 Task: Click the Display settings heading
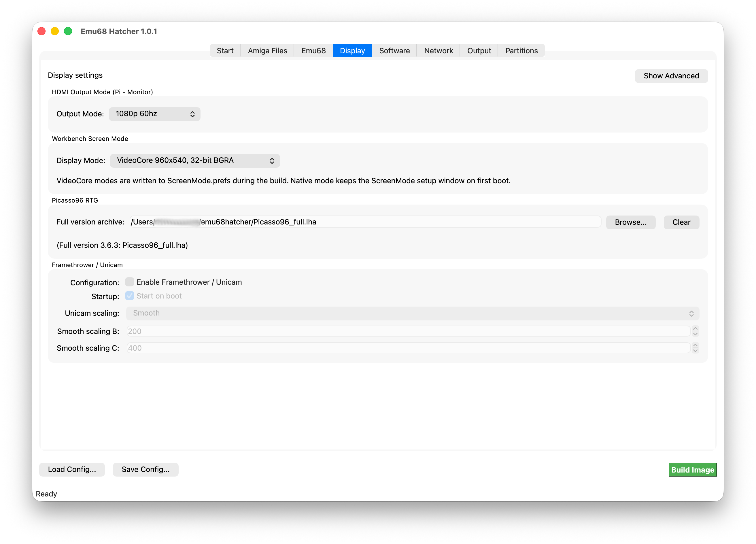point(75,75)
